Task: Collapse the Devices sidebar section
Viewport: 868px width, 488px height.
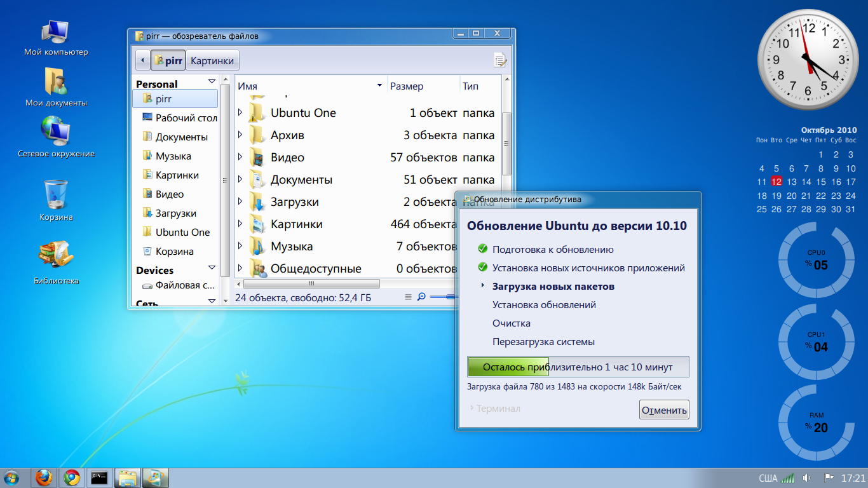Action: 212,269
